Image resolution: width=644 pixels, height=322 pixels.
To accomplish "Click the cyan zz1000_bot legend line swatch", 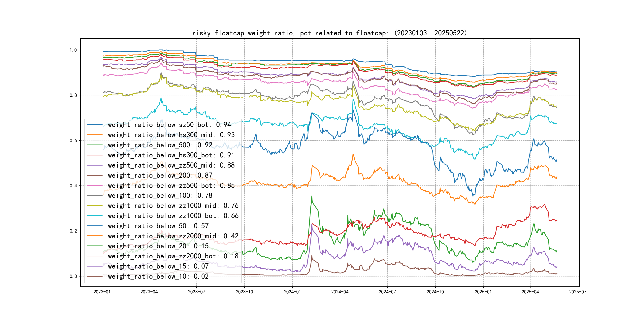I will click(x=94, y=216).
